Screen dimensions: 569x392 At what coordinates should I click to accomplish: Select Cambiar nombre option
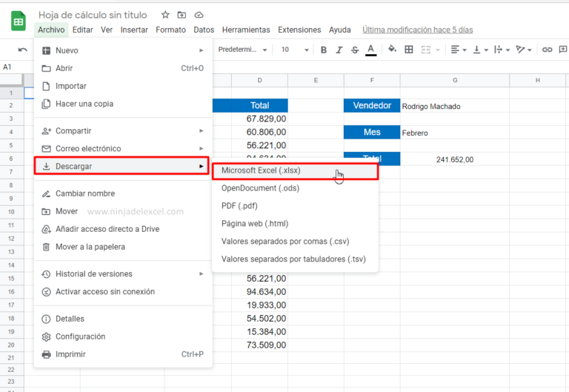coord(123,193)
